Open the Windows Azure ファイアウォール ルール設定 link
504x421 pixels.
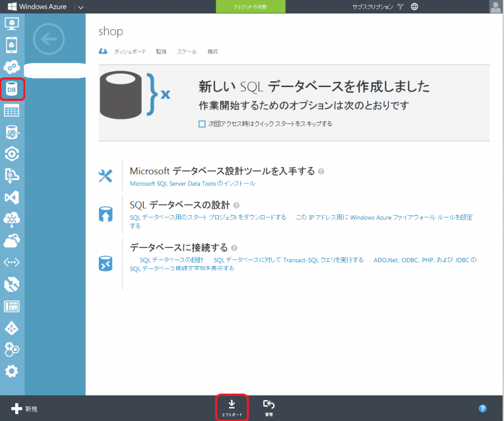(384, 218)
